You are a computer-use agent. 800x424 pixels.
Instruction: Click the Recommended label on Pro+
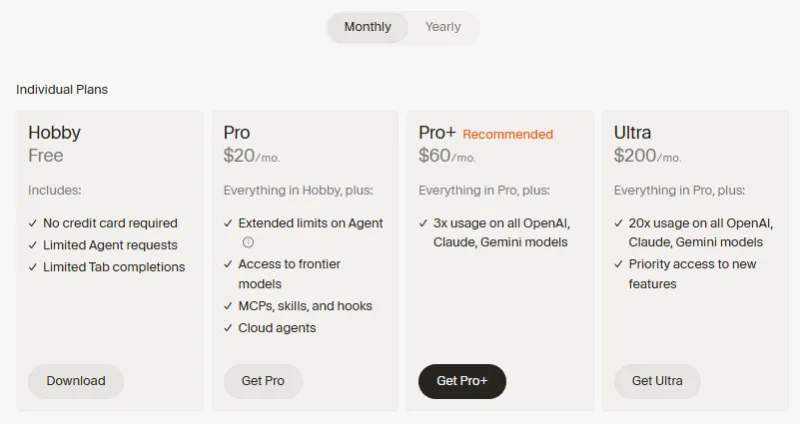pyautogui.click(x=507, y=134)
